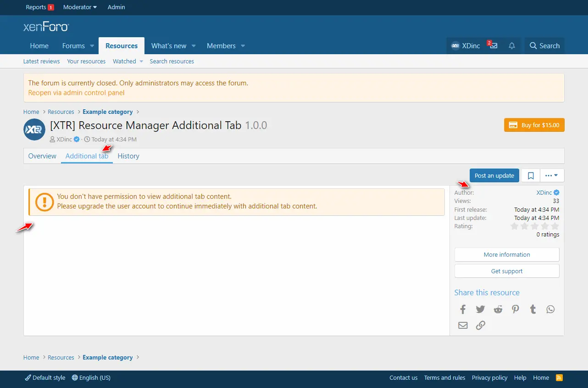Open the Reports link in staff bar
This screenshot has height=388, width=588.
[x=39, y=7]
